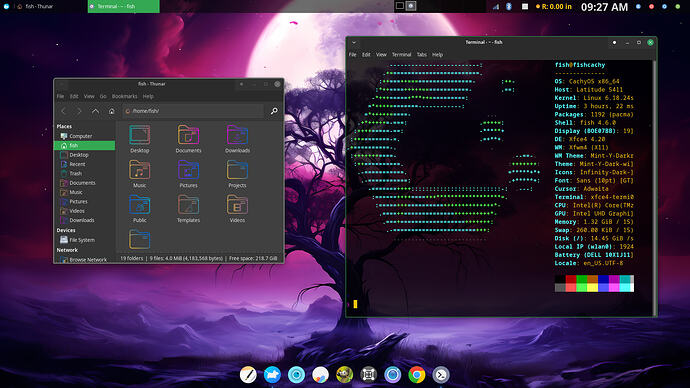Go to parent folder in Thunar
This screenshot has width=690, height=388.
95,111
